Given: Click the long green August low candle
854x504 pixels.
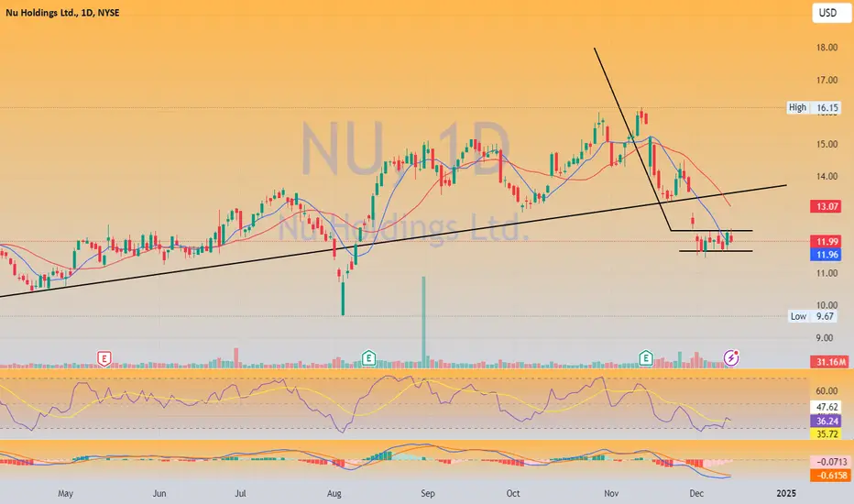Looking at the screenshot, I should [x=343, y=298].
